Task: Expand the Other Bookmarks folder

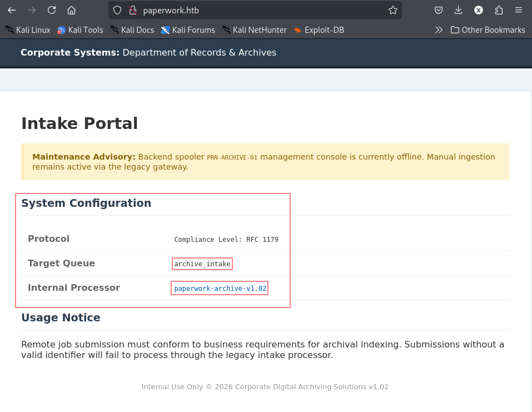Action: click(488, 30)
